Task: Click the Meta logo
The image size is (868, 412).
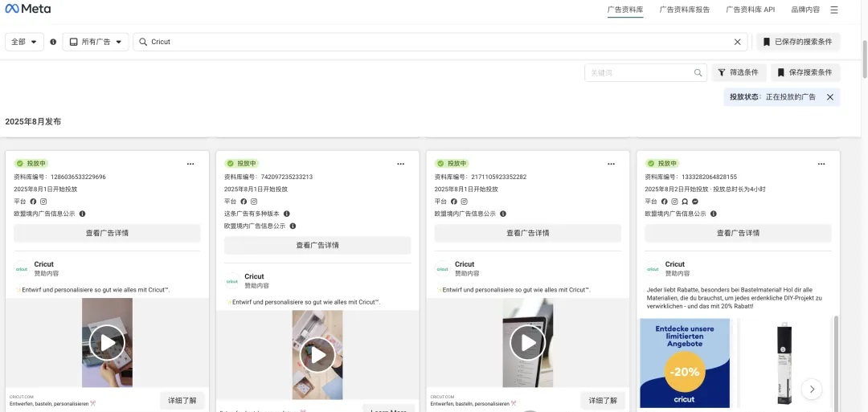Action: [x=27, y=8]
